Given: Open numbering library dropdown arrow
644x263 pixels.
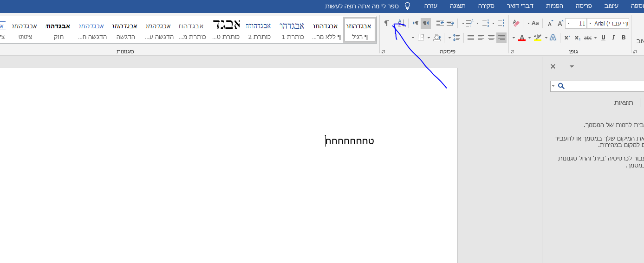Looking at the screenshot, I should [477, 23].
